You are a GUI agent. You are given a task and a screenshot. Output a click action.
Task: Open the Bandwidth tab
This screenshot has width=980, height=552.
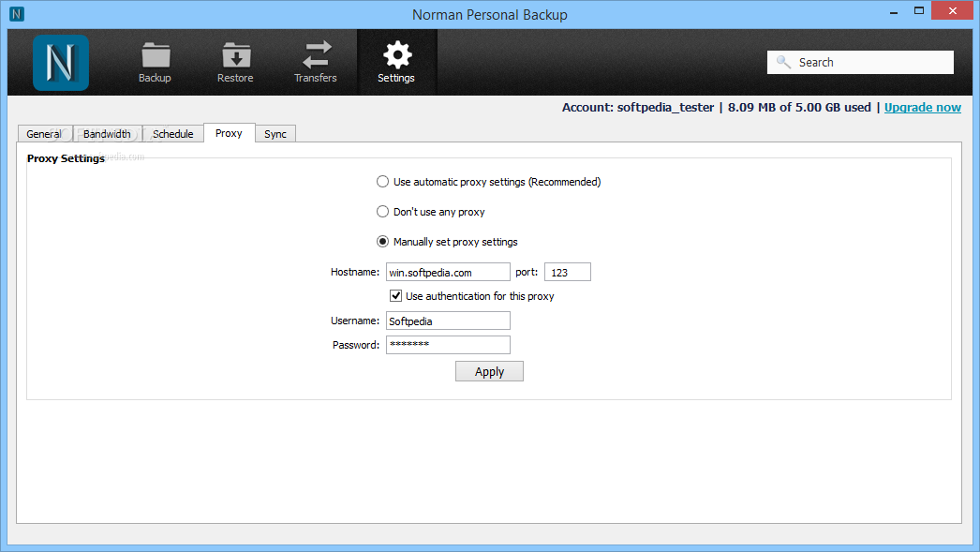[x=108, y=134]
